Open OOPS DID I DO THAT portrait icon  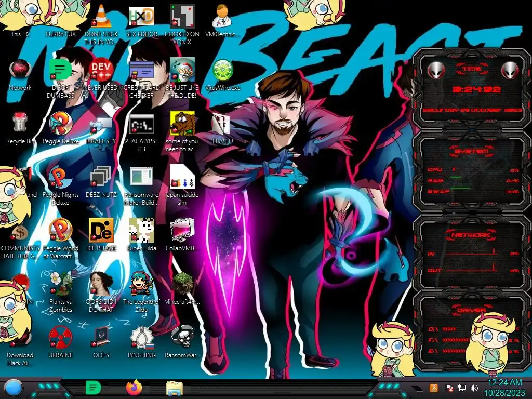pos(101,292)
